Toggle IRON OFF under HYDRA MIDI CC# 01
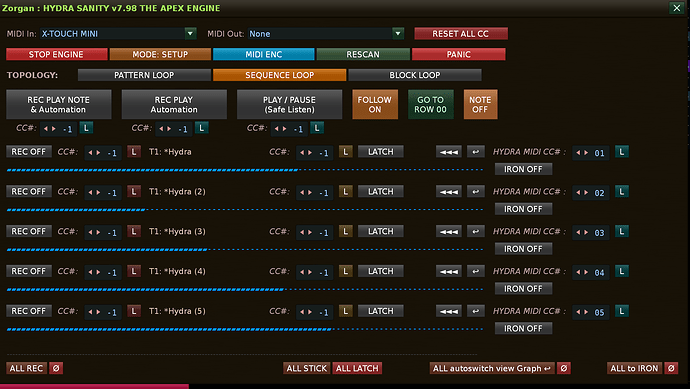The image size is (690, 389). pos(523,169)
